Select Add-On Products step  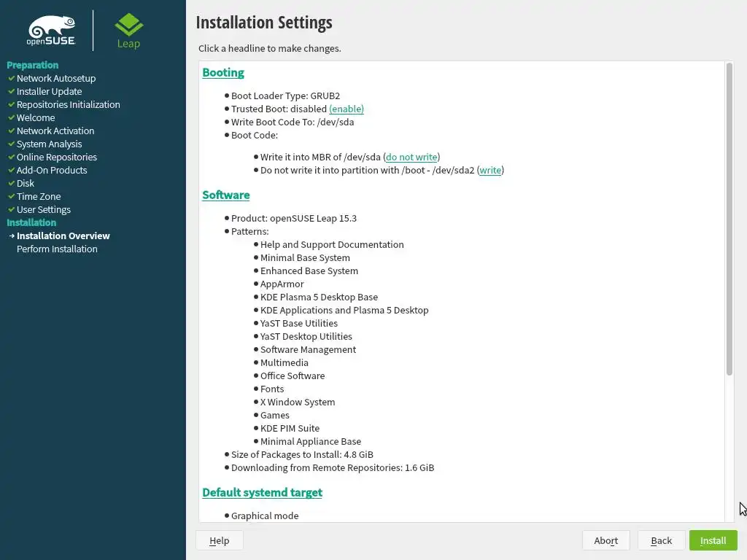[52, 170]
